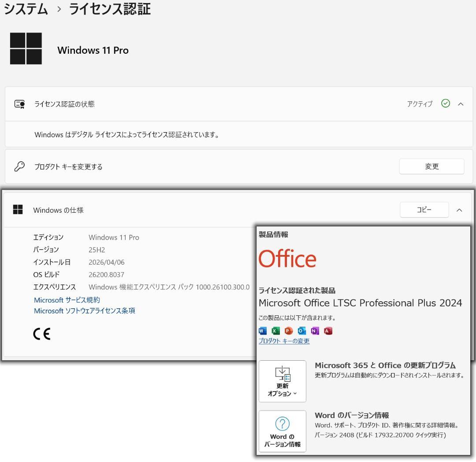Screen dimensions: 476x462
Task: Click the Windows logo beside Windows 11 Pro
Action: point(26,48)
